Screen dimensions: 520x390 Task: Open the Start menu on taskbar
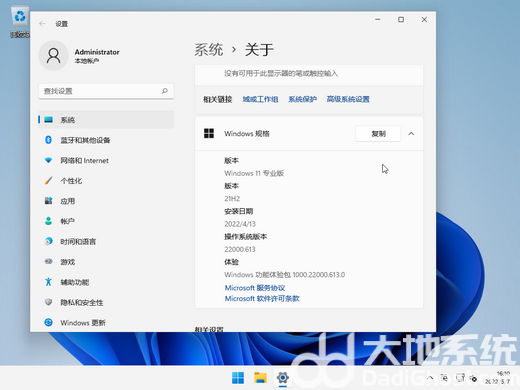point(238,378)
